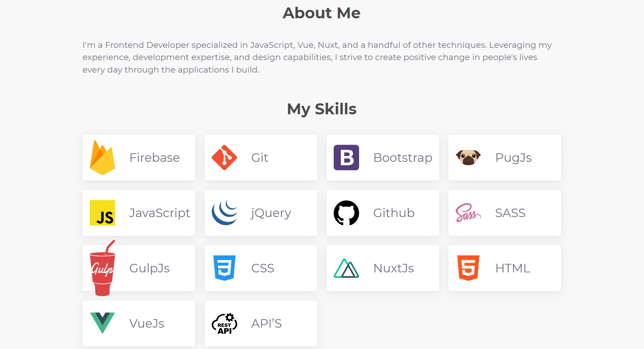The height and width of the screenshot is (349, 644).
Task: Click the "My Skills" heading
Action: point(321,109)
